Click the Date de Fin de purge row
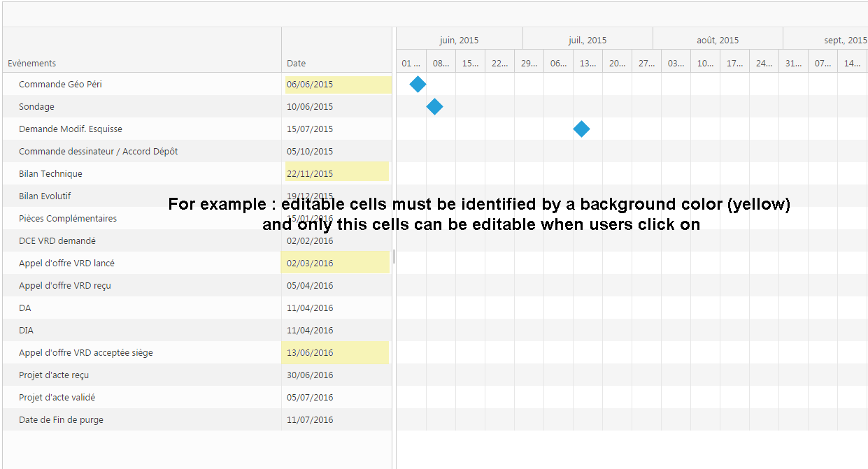The width and height of the screenshot is (868, 469). [61, 420]
